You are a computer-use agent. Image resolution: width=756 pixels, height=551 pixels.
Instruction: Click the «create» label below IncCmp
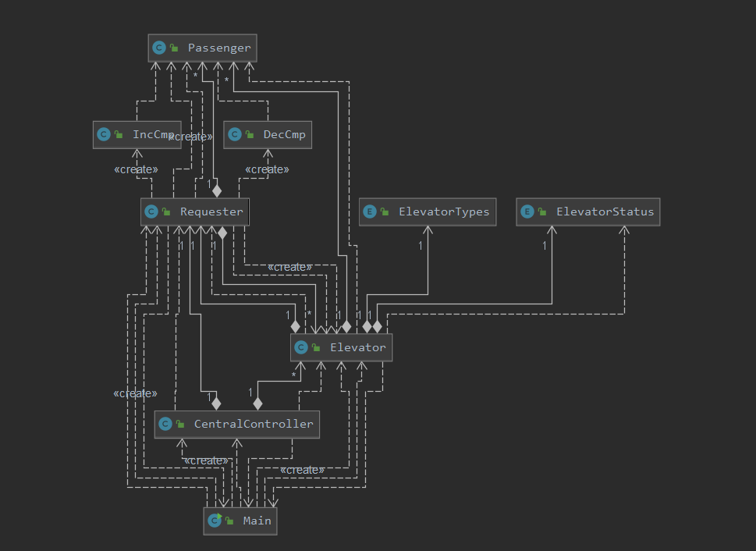tap(136, 169)
